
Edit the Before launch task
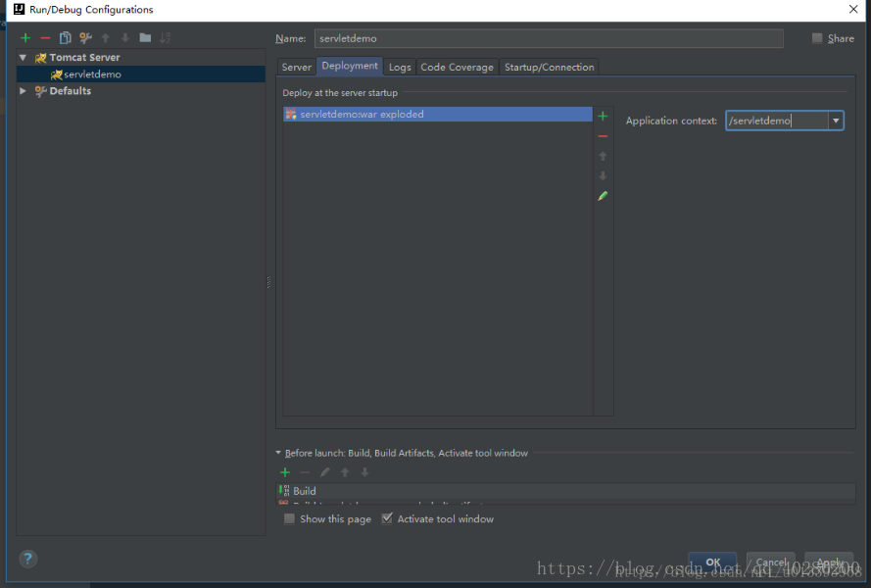[325, 472]
